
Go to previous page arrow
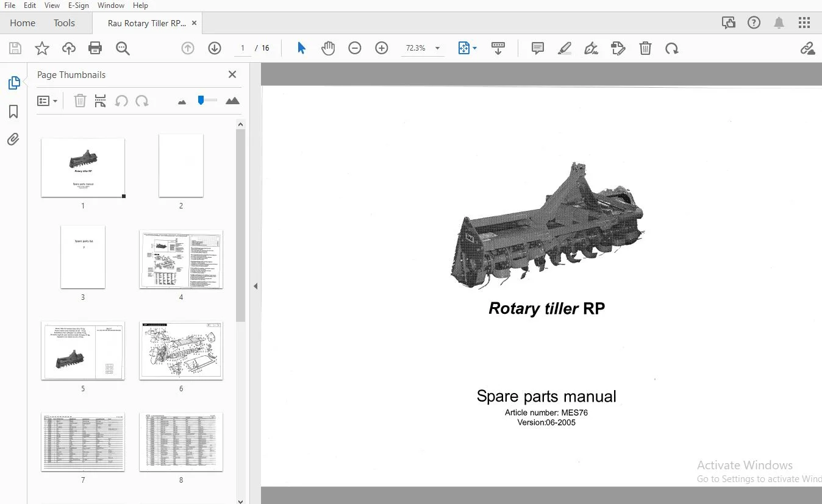coord(188,48)
